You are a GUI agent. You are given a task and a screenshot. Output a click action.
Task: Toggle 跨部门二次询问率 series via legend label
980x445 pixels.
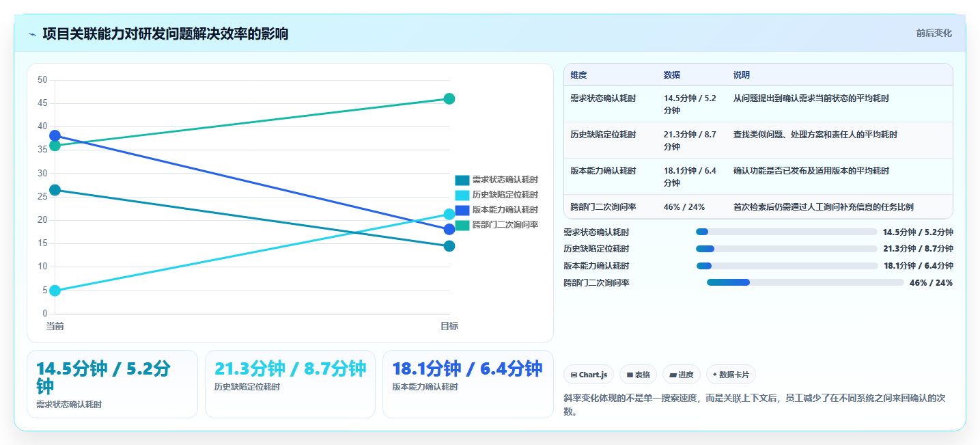[x=505, y=225]
